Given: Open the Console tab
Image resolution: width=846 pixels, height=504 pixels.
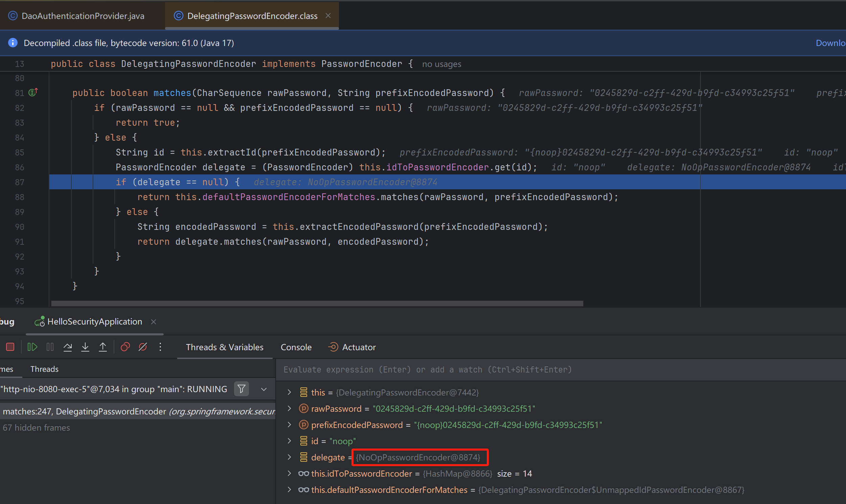Looking at the screenshot, I should pyautogui.click(x=296, y=347).
